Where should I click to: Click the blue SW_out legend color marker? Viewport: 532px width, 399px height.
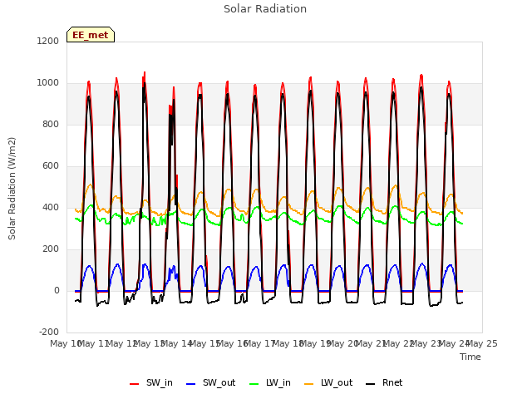click(191, 384)
